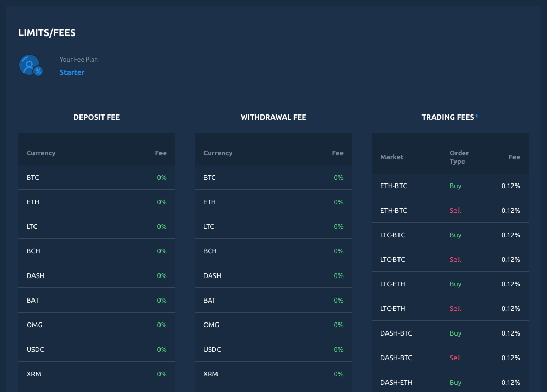This screenshot has height=392, width=547.
Task: Click the asterisk beside Trading Fees
Action: (x=477, y=117)
